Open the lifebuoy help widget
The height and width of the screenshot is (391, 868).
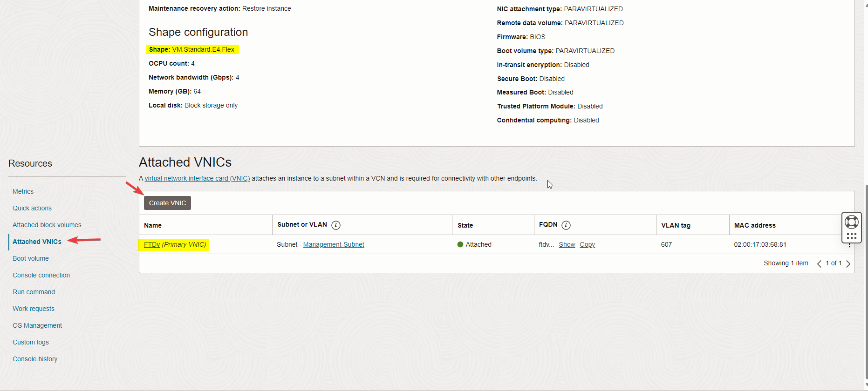[851, 222]
